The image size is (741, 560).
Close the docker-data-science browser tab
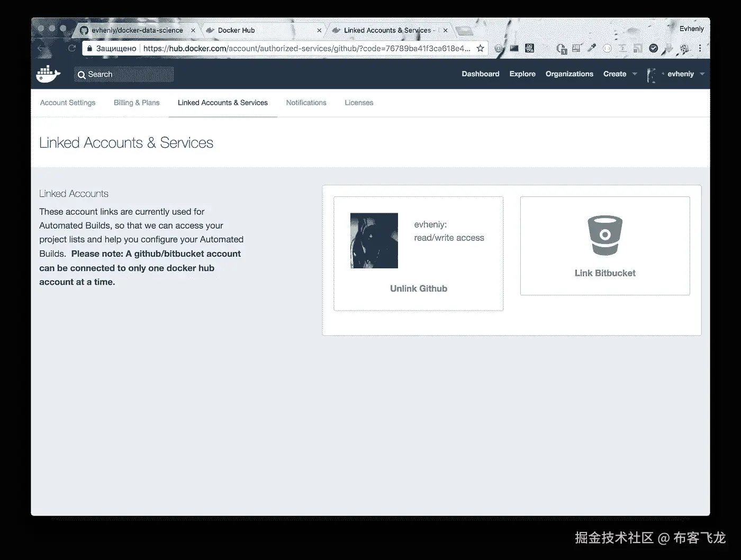pos(193,31)
